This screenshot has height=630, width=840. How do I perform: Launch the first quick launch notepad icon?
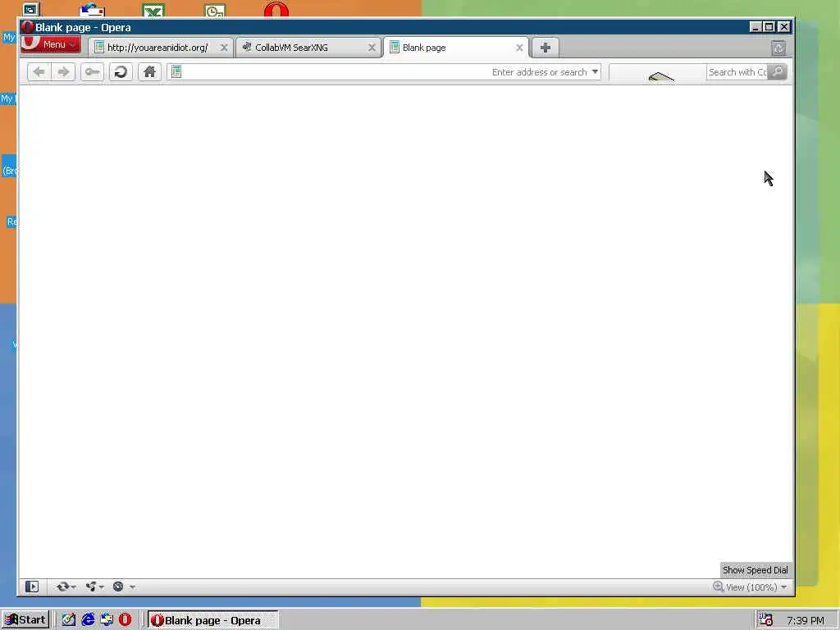point(69,620)
